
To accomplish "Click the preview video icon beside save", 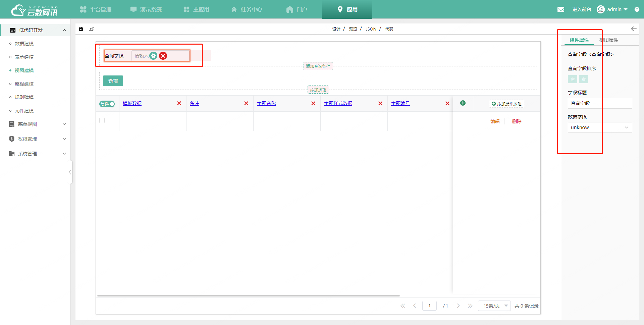I will [x=92, y=29].
